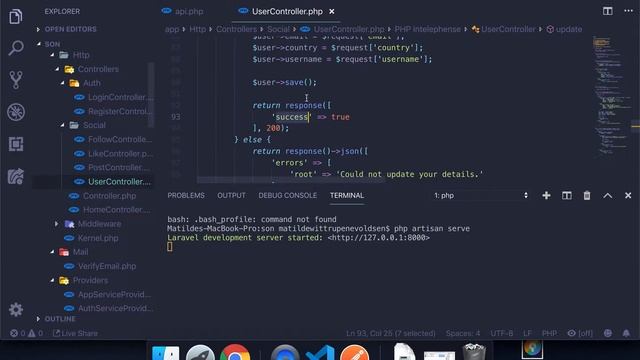
Task: Open Visual Studio Code Dock icon
Action: (320, 353)
